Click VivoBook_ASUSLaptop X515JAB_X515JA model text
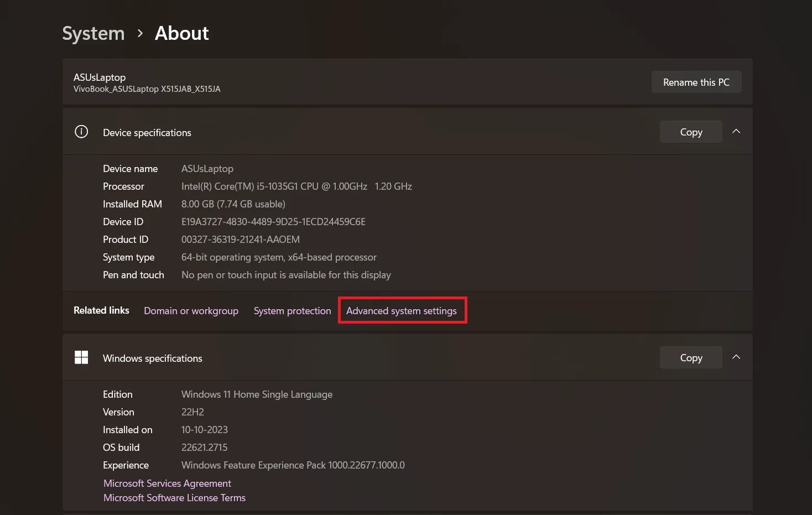Image resolution: width=812 pixels, height=515 pixels. [x=147, y=89]
